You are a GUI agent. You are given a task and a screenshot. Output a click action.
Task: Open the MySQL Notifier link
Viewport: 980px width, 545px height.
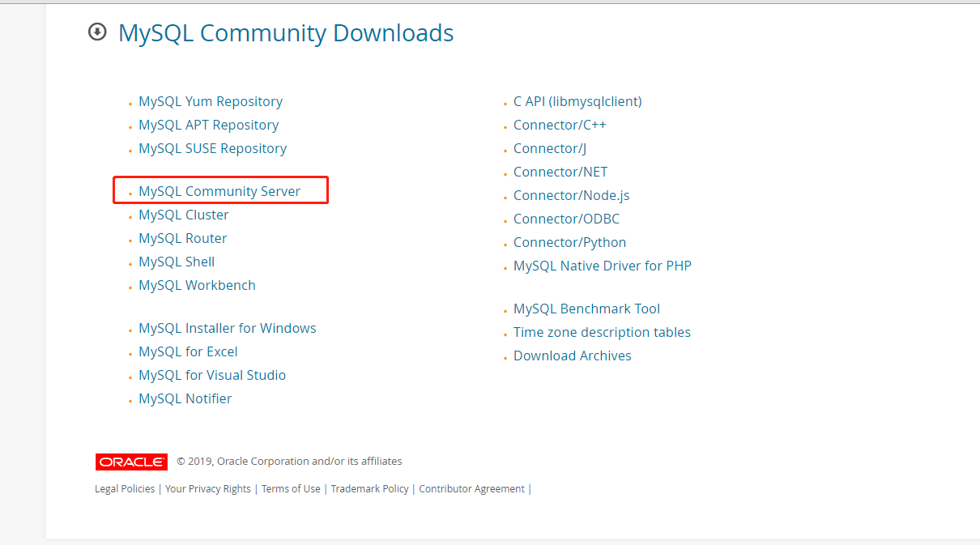[x=185, y=399]
